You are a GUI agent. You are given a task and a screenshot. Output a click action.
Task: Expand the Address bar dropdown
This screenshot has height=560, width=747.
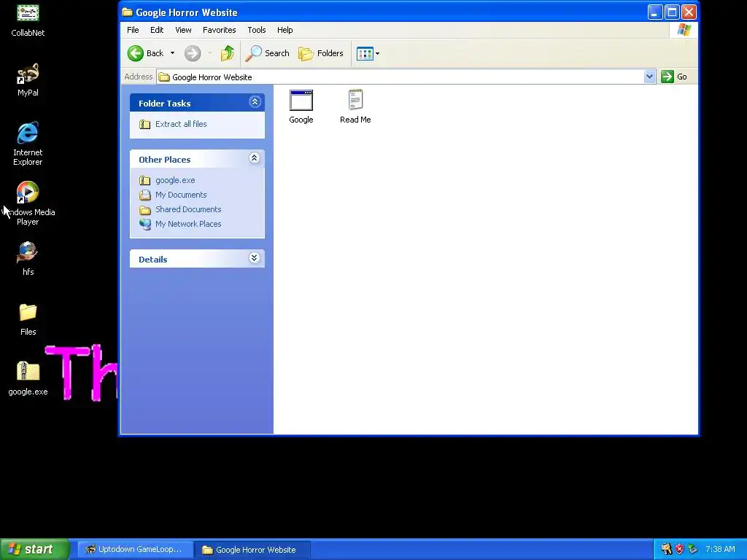(x=649, y=77)
